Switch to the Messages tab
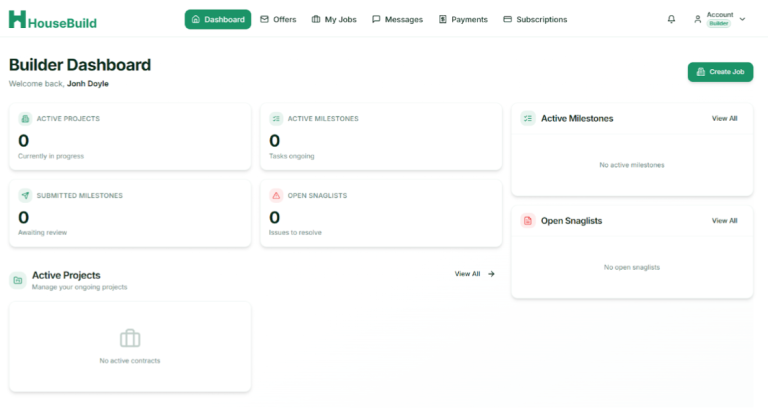The image size is (768, 412). point(397,19)
